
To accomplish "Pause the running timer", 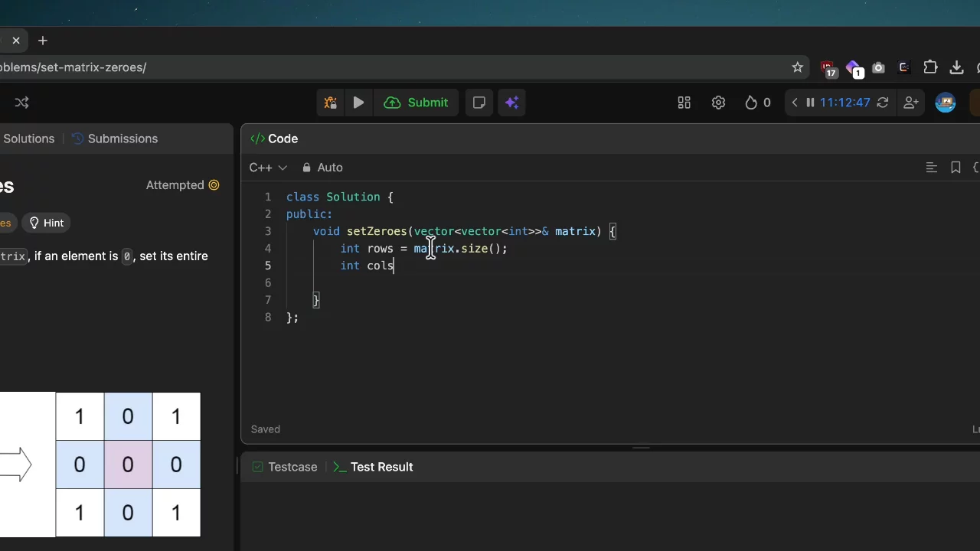I will point(810,103).
